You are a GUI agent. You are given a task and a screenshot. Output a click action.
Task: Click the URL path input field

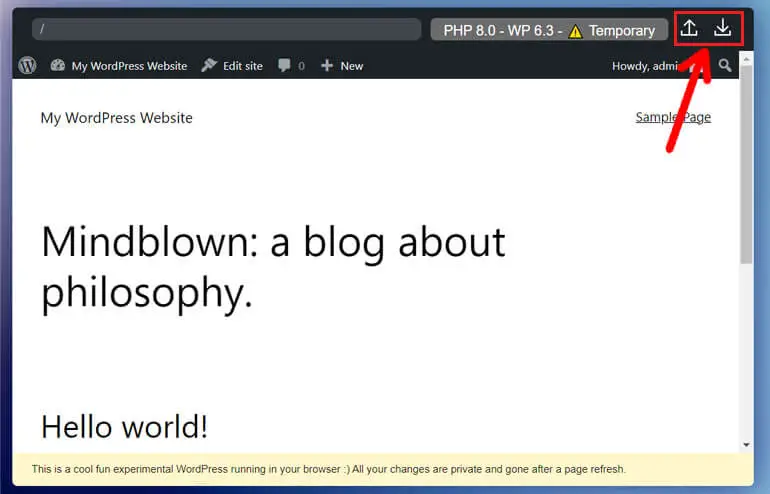coord(226,30)
